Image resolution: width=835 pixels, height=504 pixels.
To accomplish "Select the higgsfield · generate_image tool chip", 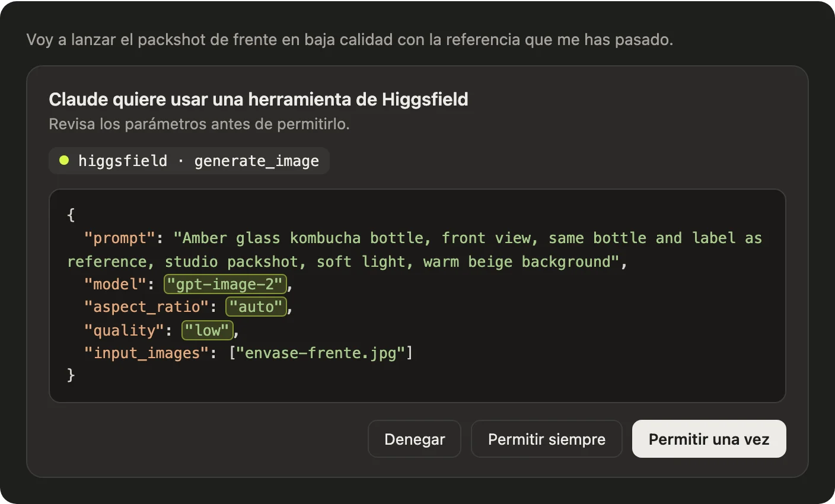I will (189, 161).
